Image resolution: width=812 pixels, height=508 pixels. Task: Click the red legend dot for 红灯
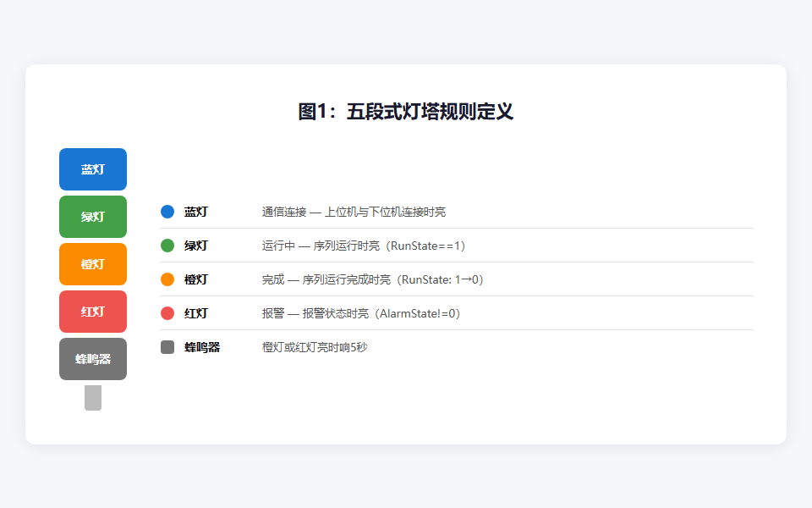167,313
